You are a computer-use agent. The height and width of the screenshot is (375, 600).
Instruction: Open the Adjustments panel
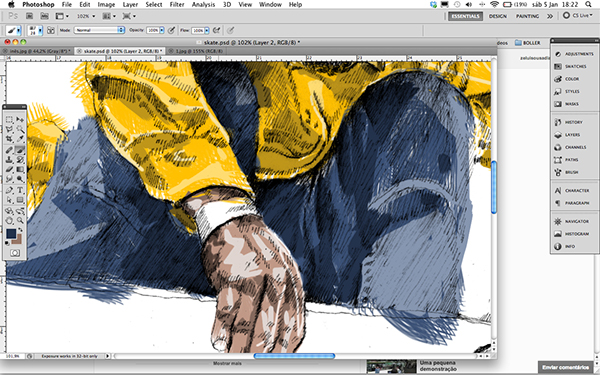(574, 54)
